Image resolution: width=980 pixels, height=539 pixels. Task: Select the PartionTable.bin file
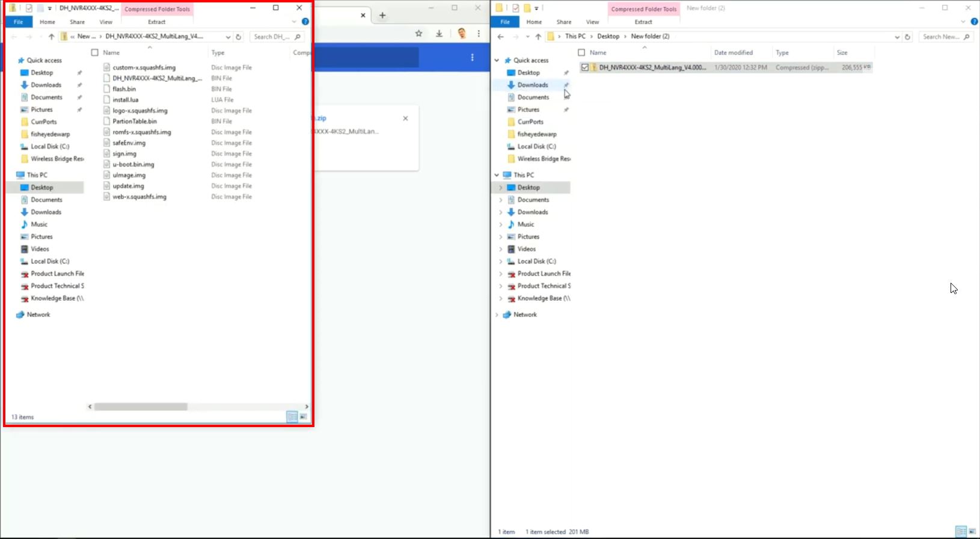click(135, 122)
